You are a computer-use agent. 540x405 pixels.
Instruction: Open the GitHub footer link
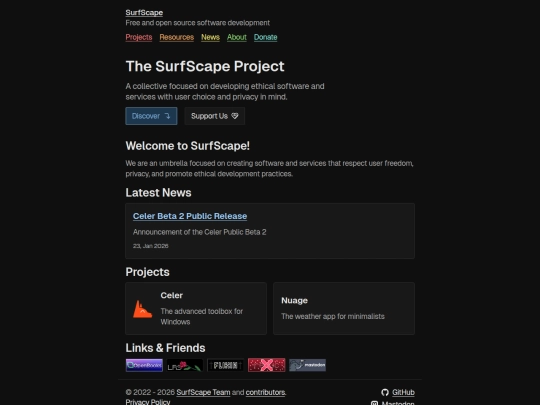coord(403,392)
